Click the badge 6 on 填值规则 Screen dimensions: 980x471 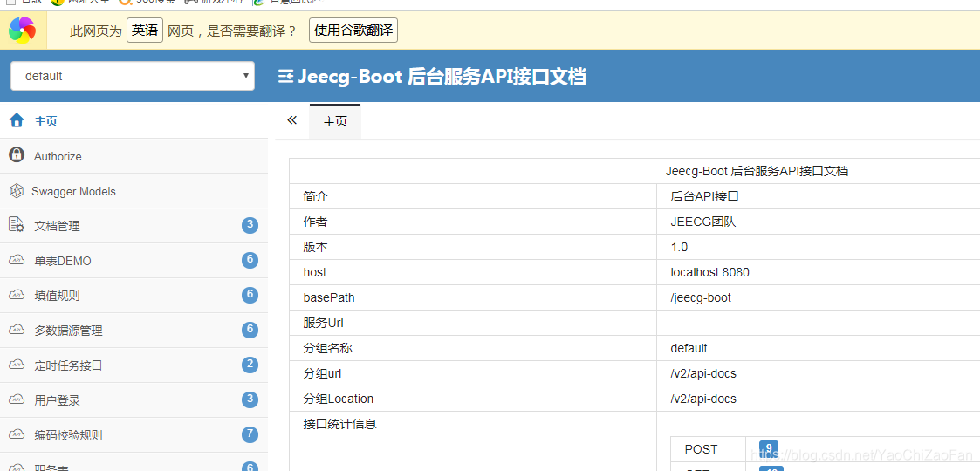250,295
